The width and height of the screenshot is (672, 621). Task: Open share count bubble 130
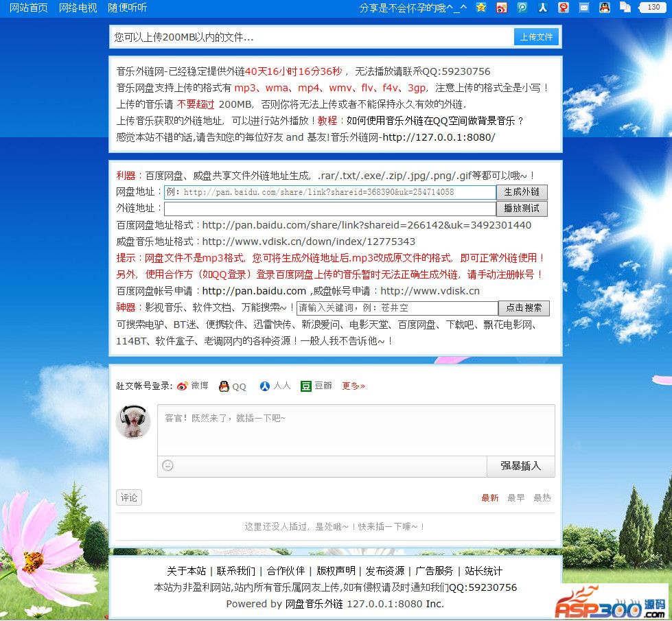pyautogui.click(x=651, y=8)
